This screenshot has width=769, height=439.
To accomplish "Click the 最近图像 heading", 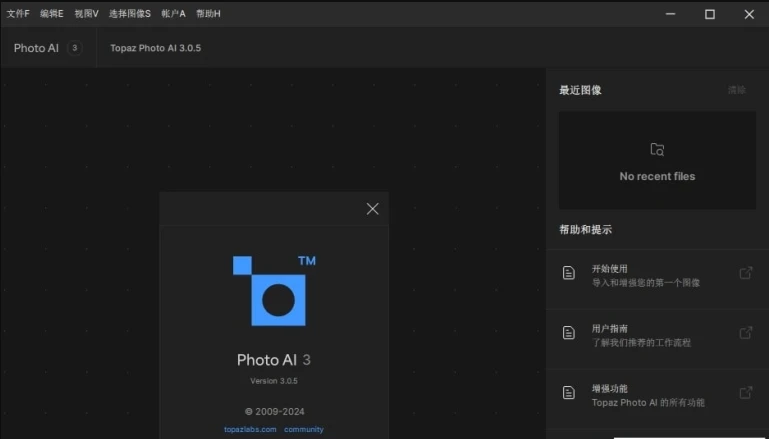I will click(580, 90).
